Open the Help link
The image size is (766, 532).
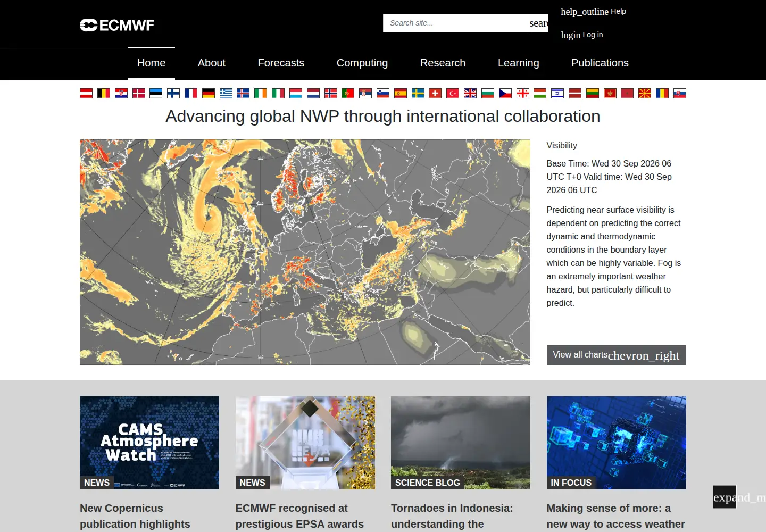(593, 12)
